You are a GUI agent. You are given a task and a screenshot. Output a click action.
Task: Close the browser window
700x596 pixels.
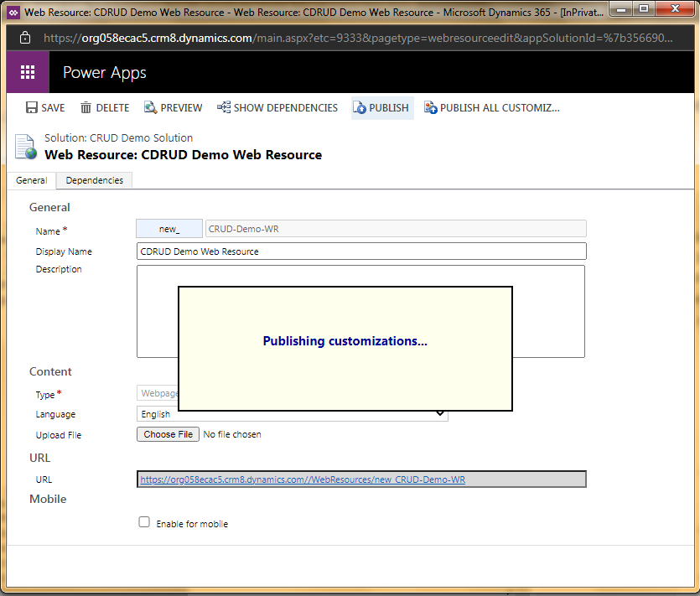coord(675,9)
